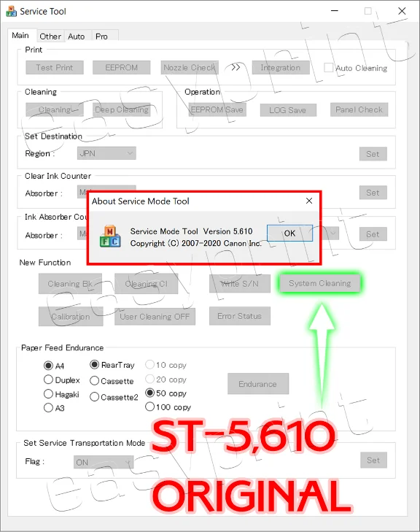Viewport: 420px width, 532px height.
Task: Select the Cassette radio button
Action: 95,381
